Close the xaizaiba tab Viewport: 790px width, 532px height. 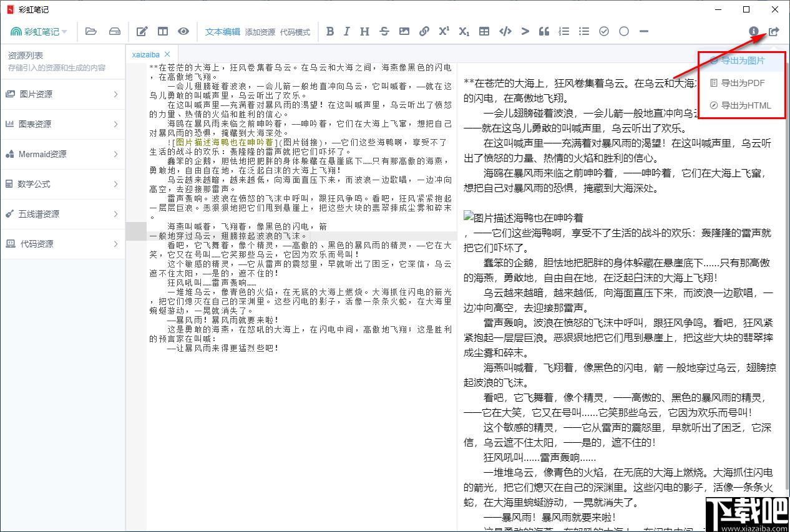(166, 54)
